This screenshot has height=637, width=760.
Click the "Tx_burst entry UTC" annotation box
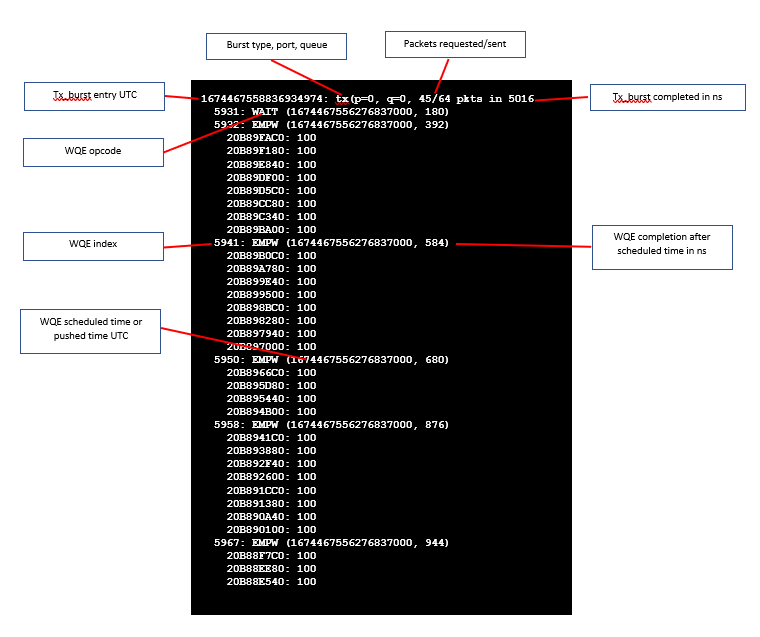(94, 96)
